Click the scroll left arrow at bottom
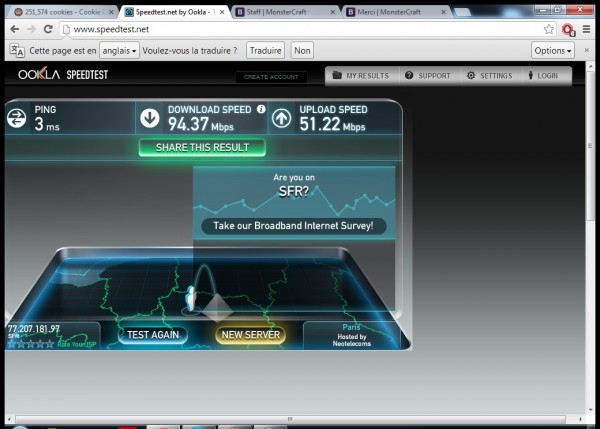Screen dimensions: 600x429 click(x=9, y=419)
